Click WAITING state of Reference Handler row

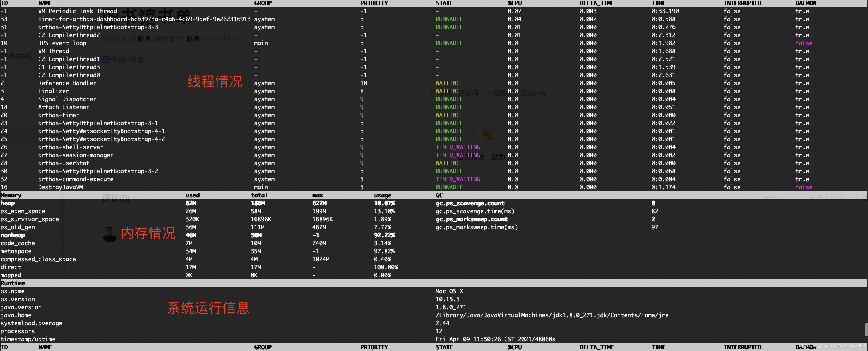coord(447,83)
